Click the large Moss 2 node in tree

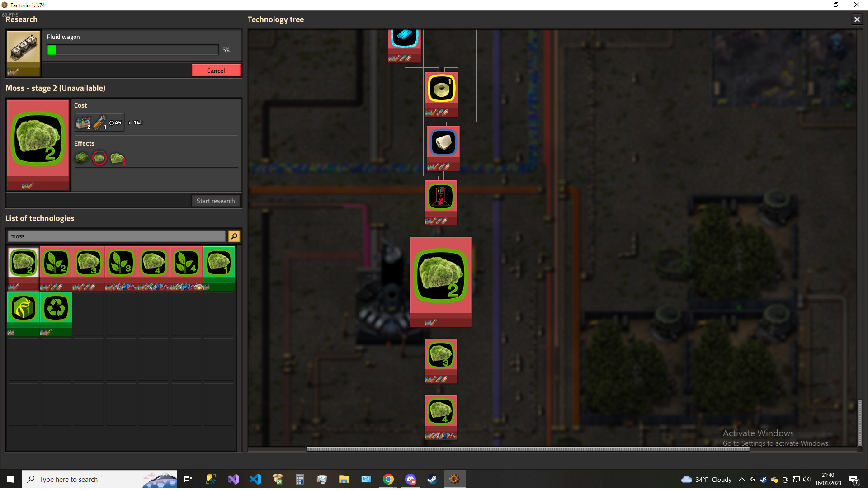coord(441,282)
